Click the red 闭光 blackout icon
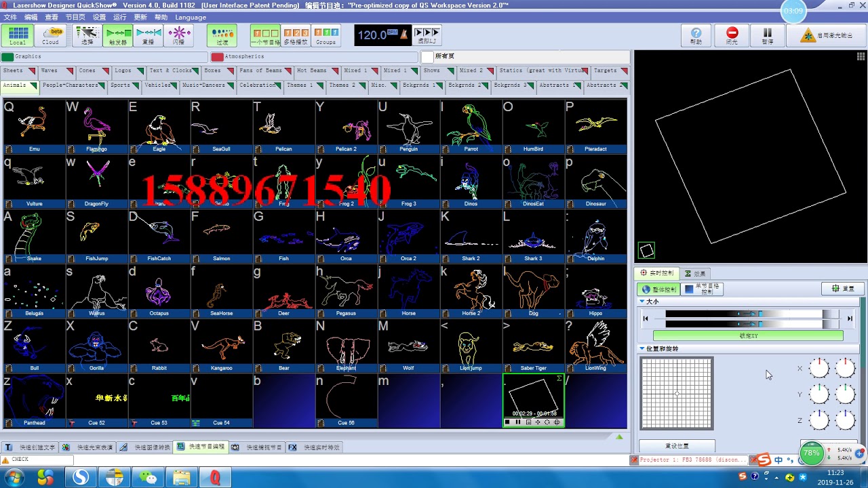The height and width of the screenshot is (488, 868). (732, 35)
